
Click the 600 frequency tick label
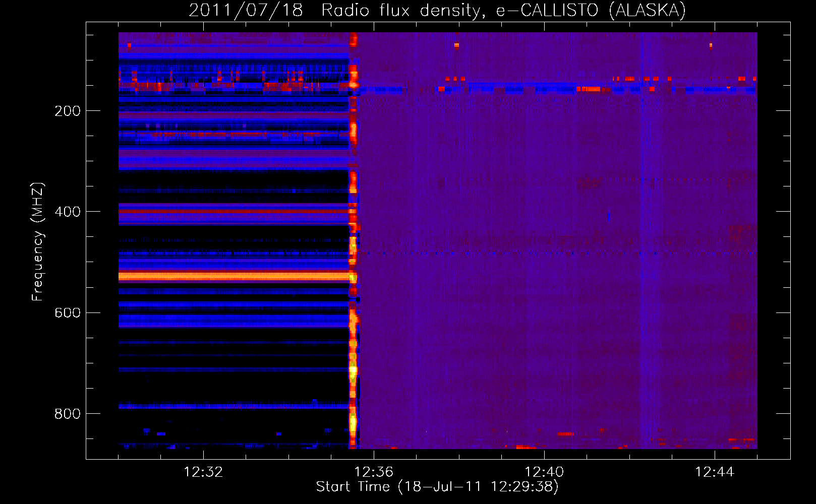(x=68, y=313)
